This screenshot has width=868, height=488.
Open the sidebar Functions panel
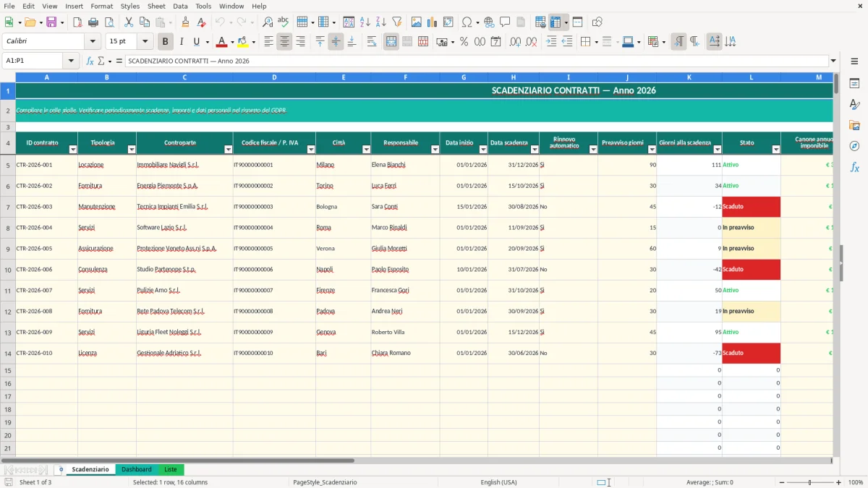[854, 167]
